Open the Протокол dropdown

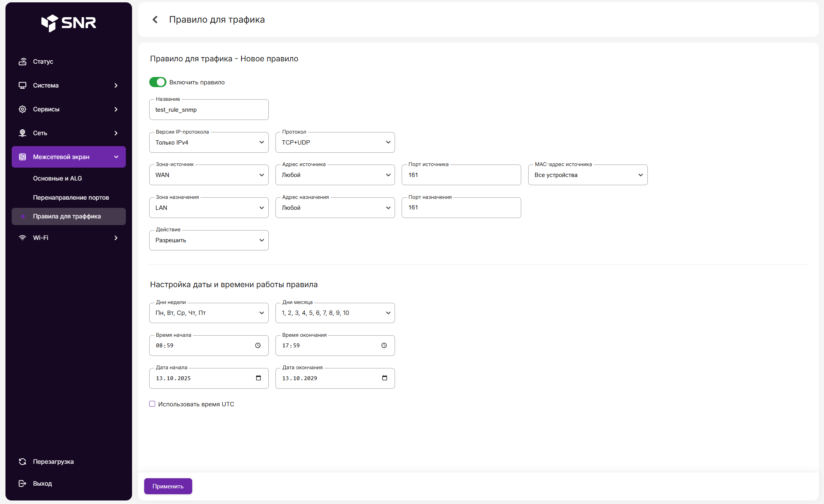335,143
